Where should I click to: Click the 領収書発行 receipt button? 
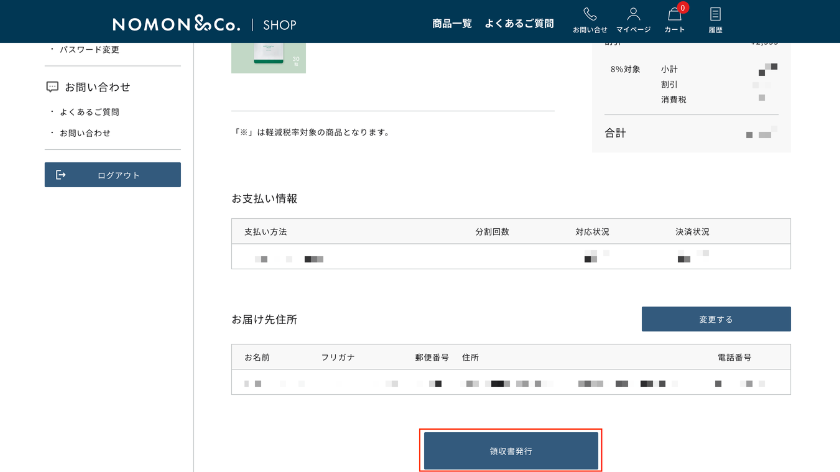pyautogui.click(x=511, y=451)
